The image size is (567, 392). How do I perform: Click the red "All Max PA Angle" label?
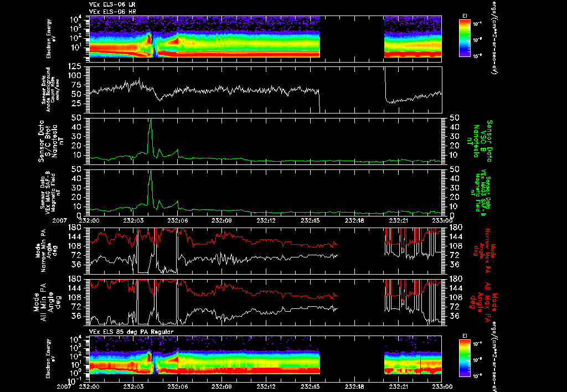click(484, 302)
